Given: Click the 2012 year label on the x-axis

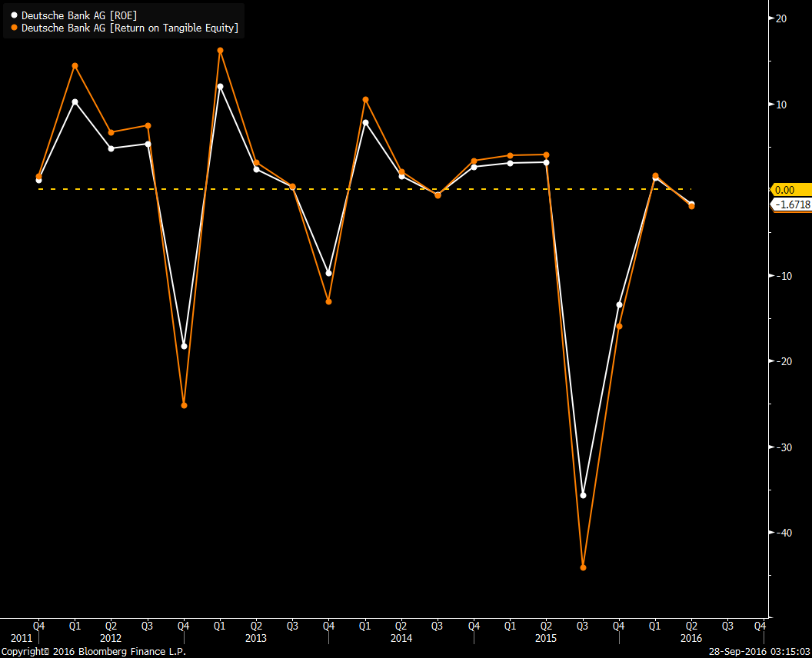Looking at the screenshot, I should 111,638.
